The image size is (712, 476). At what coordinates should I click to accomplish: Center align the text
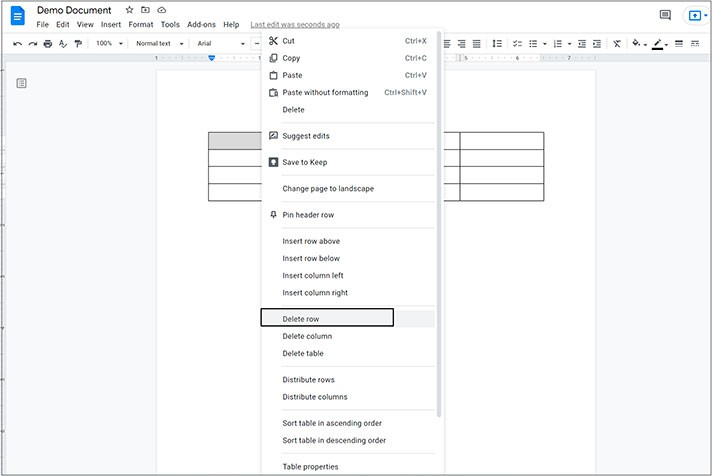447,44
